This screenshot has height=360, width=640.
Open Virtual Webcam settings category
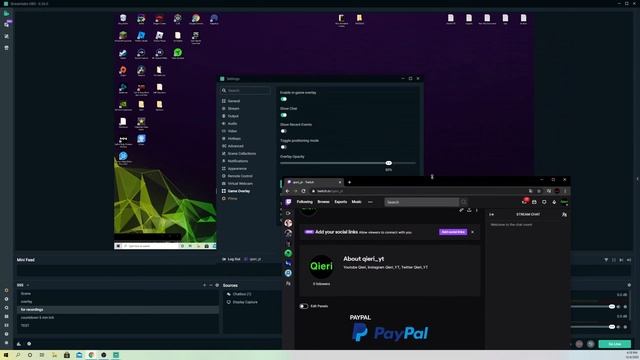(x=237, y=184)
